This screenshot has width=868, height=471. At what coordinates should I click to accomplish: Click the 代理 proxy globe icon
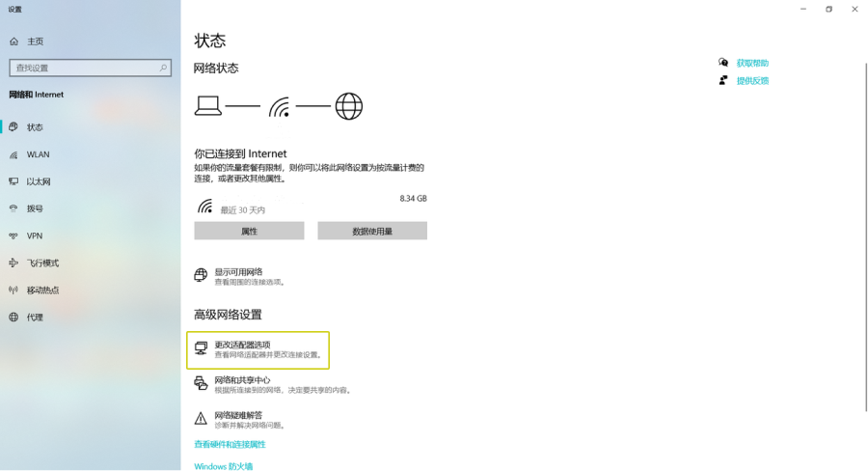click(14, 317)
